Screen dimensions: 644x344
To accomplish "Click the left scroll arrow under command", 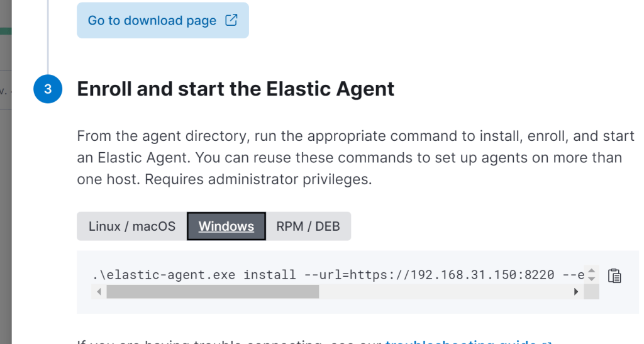I will pyautogui.click(x=97, y=292).
